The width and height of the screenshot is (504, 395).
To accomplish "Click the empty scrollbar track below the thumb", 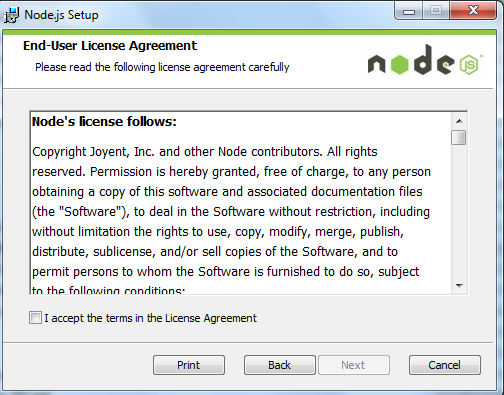I will pos(459,212).
